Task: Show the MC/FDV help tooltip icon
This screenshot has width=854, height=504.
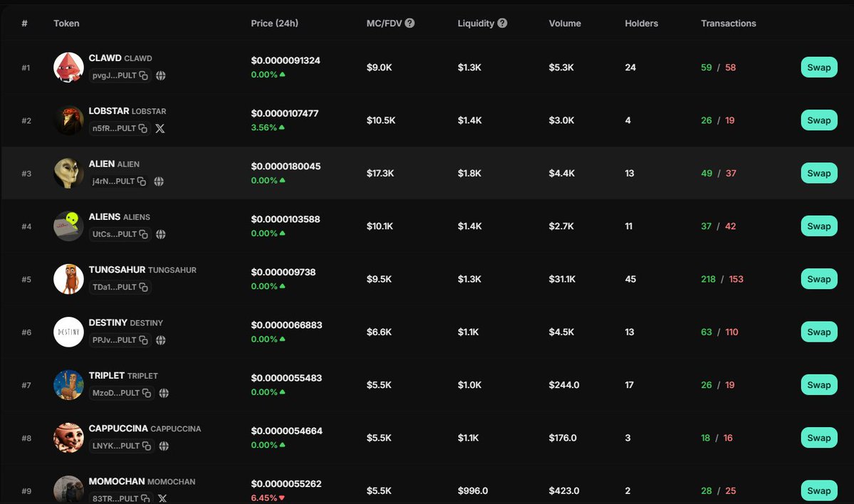Action: (x=410, y=23)
